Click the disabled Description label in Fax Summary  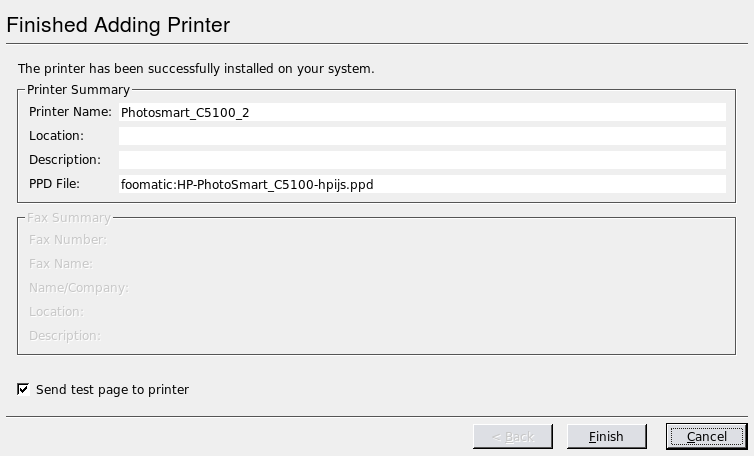tap(65, 336)
